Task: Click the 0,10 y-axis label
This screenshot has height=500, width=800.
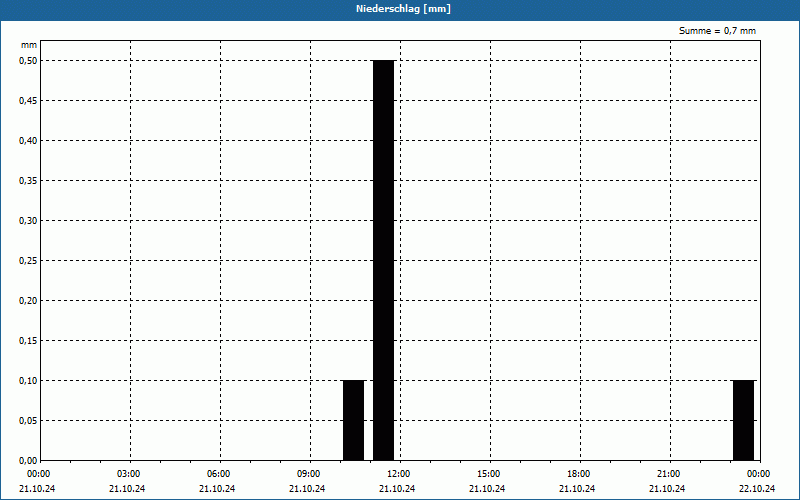Action: click(28, 381)
